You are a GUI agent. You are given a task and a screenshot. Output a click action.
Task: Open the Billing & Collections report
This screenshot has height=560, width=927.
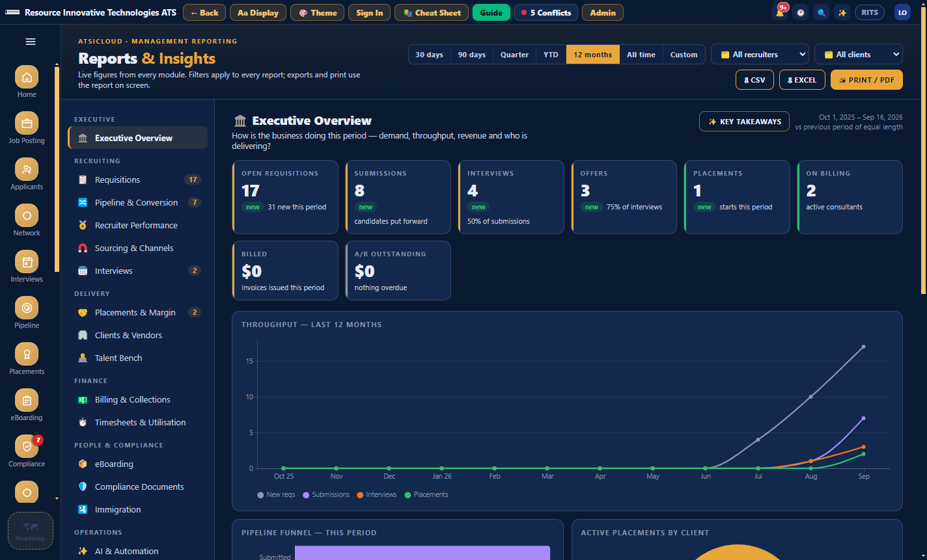pos(138,399)
